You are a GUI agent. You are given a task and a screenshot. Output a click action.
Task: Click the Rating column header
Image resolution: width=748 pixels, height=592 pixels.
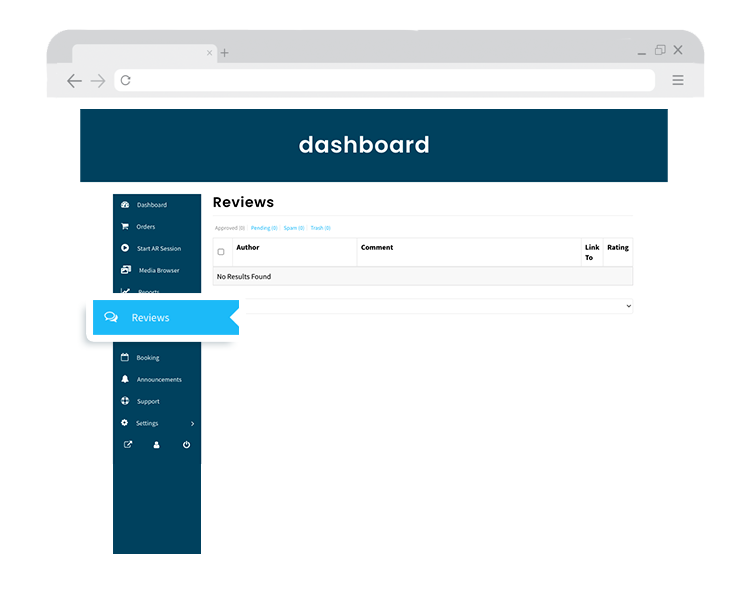pos(618,247)
